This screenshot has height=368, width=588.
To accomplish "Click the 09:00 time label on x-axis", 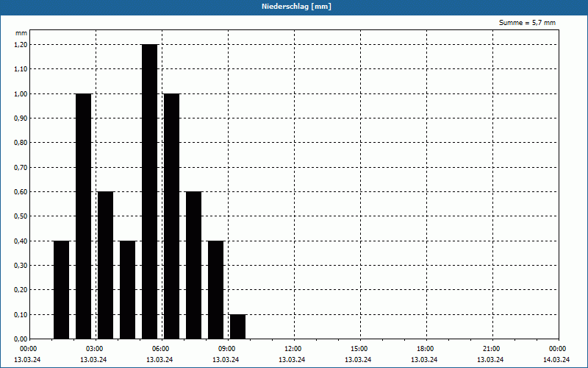I will (x=227, y=349).
